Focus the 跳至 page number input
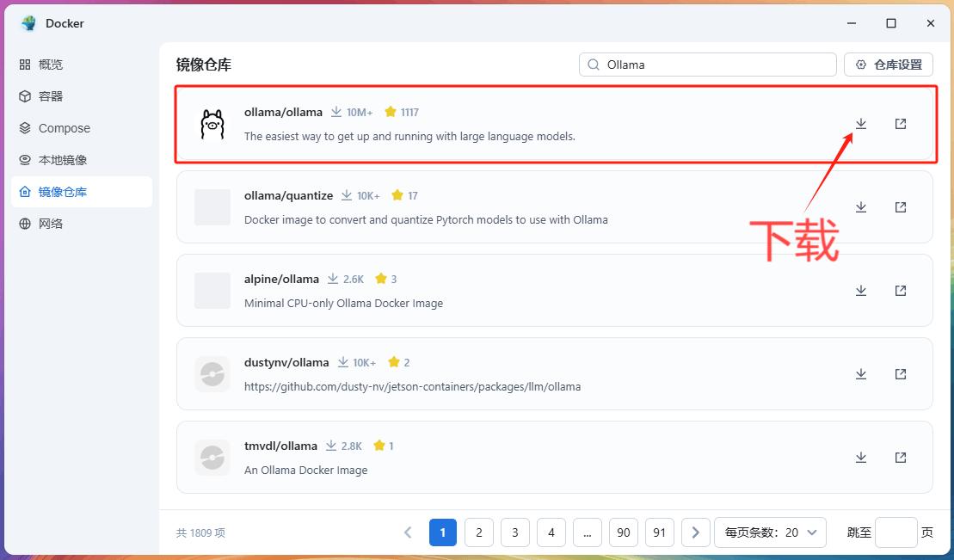This screenshot has height=560, width=954. tap(896, 532)
